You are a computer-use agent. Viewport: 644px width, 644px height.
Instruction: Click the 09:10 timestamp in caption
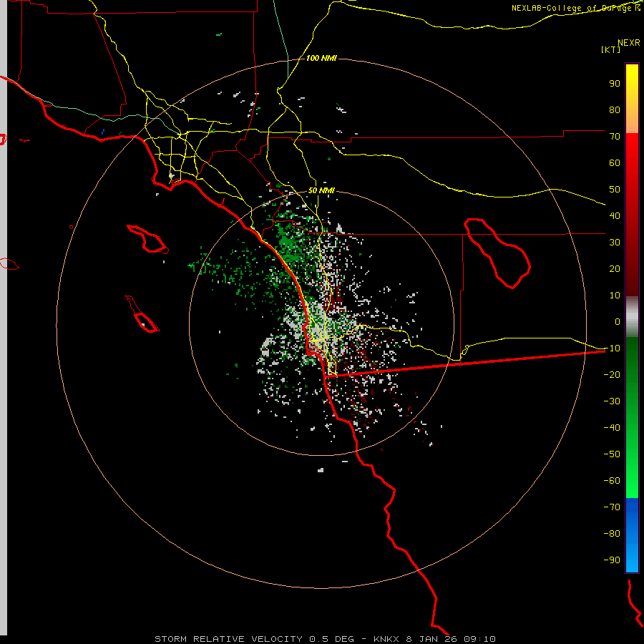coord(479,639)
